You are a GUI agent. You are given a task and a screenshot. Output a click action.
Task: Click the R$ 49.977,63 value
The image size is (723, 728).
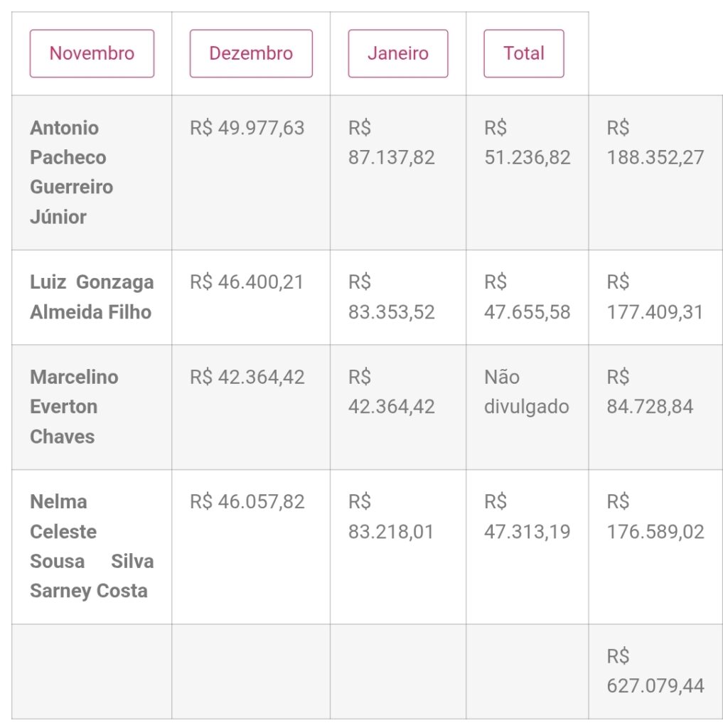(247, 128)
